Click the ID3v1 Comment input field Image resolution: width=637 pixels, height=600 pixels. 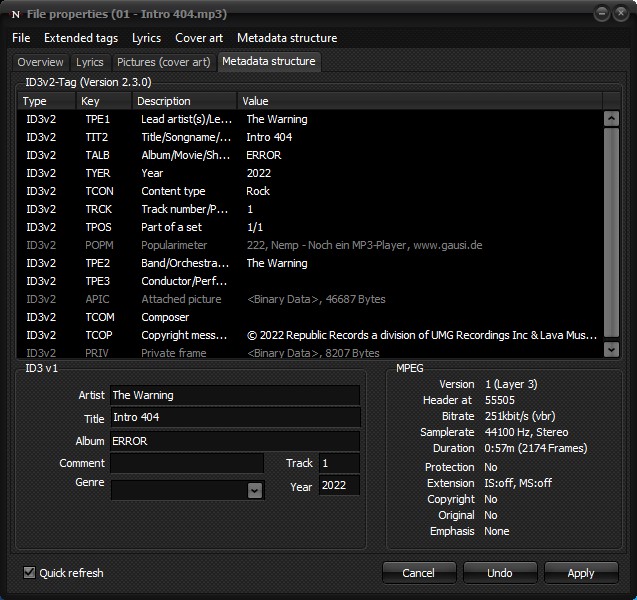coord(187,463)
